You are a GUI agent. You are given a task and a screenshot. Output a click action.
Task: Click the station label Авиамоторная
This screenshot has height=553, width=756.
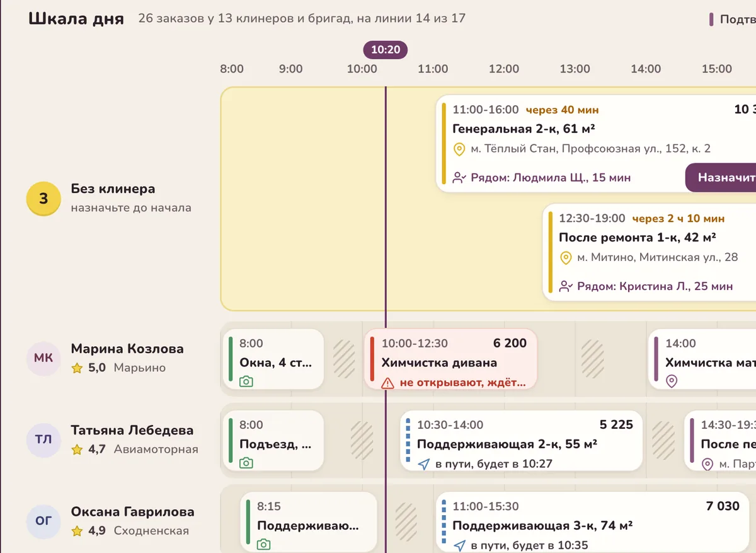(x=156, y=450)
